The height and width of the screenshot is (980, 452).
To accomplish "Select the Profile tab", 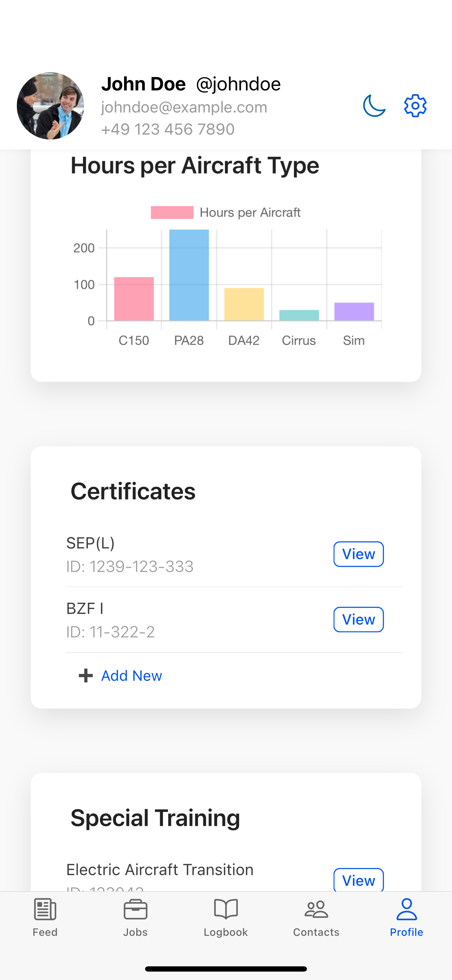I will tap(406, 917).
